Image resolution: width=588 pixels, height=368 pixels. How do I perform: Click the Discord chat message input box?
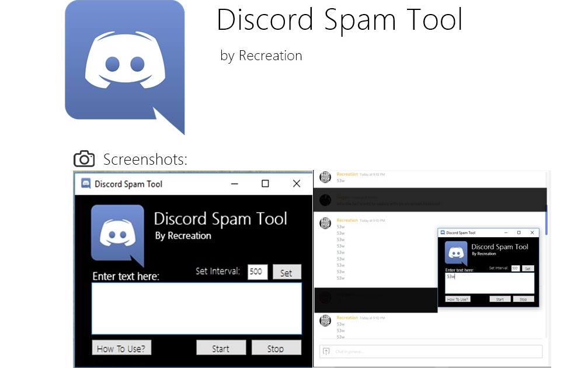(x=431, y=352)
